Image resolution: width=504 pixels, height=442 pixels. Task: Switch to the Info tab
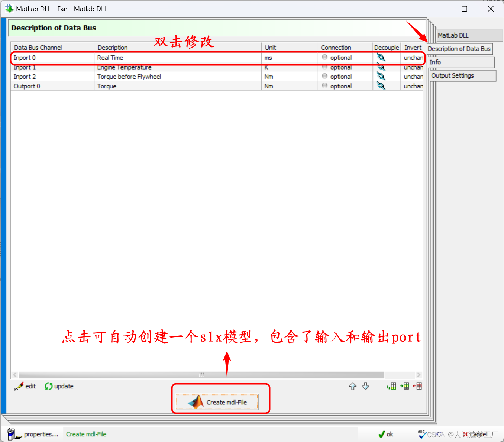pyautogui.click(x=461, y=62)
